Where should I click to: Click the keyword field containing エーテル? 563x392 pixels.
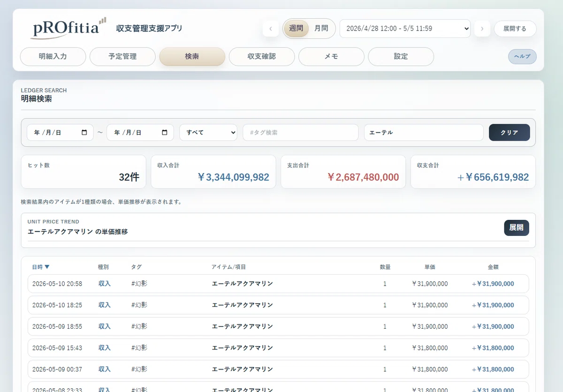(424, 133)
